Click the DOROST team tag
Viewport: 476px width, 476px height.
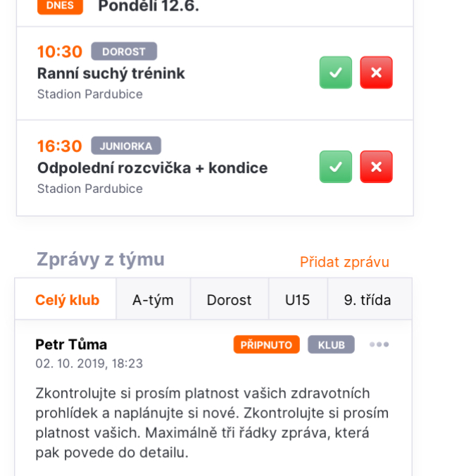tap(124, 51)
